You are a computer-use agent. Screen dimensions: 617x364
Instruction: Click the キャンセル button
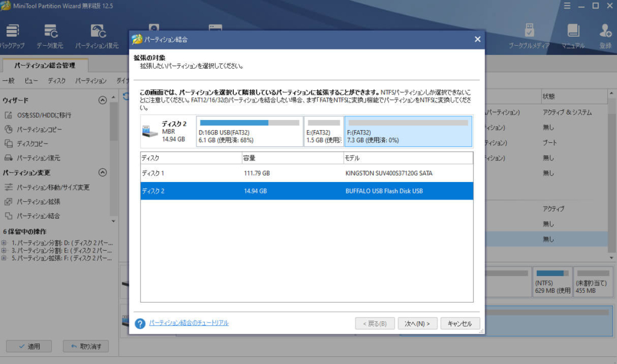point(460,324)
